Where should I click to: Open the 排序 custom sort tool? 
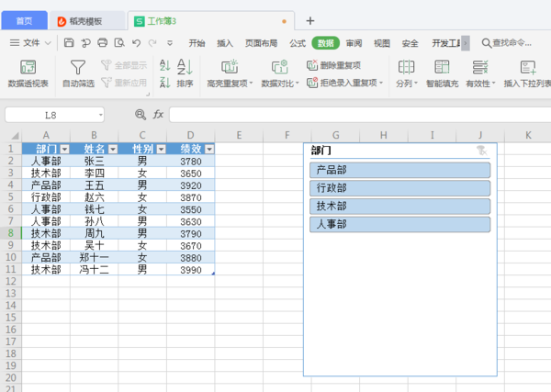point(185,73)
